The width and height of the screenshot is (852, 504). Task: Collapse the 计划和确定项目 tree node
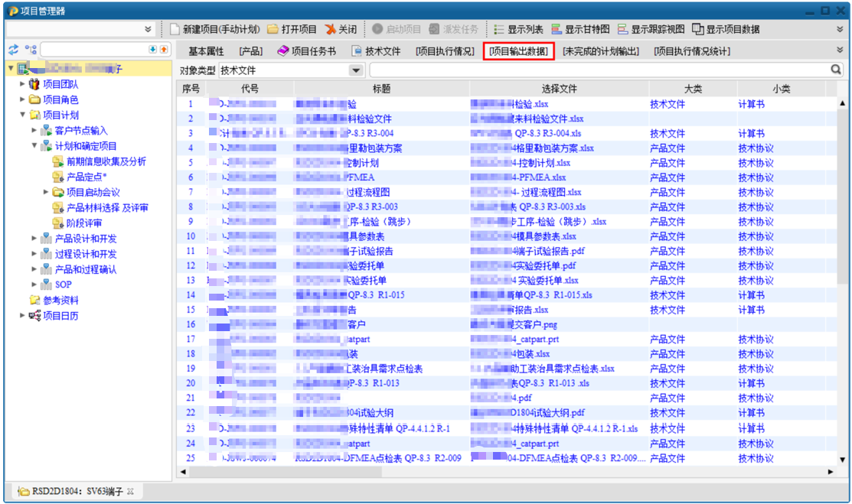click(34, 145)
